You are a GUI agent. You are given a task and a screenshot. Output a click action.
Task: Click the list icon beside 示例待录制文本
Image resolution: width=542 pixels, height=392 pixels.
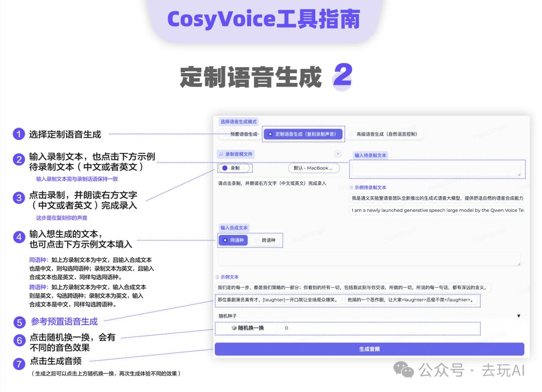(x=351, y=188)
